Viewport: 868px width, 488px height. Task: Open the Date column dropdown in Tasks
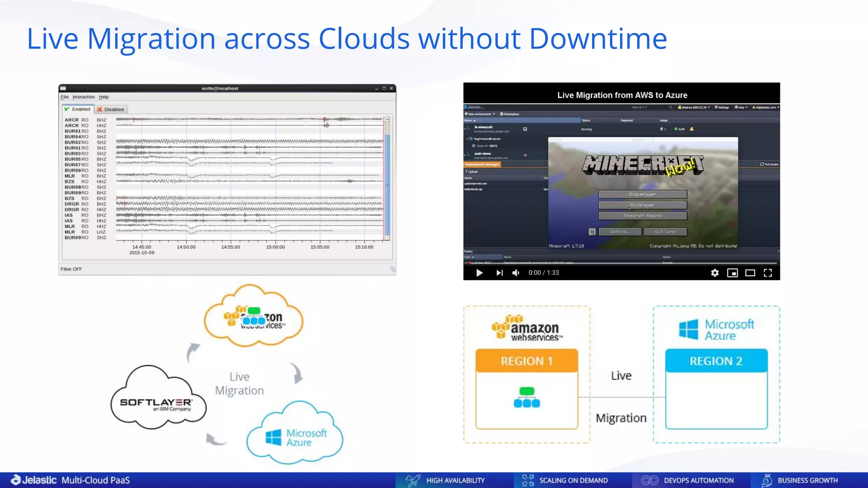(x=473, y=257)
